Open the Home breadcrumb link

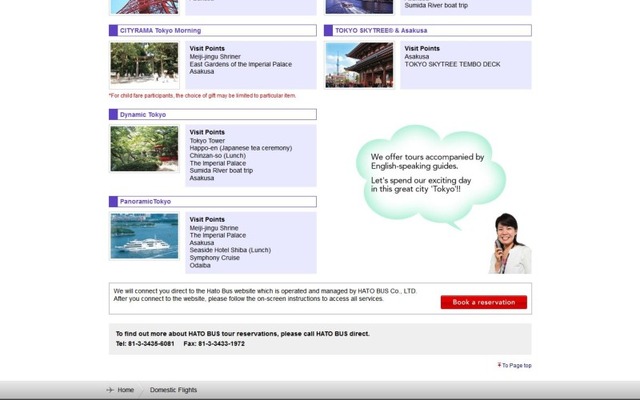(x=126, y=390)
